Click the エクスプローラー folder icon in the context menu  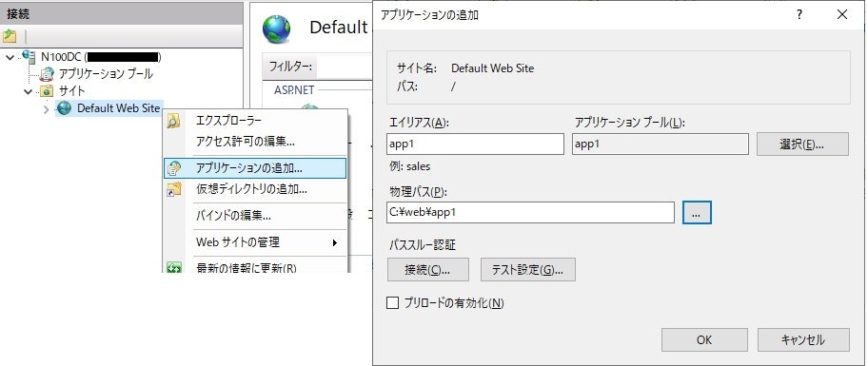[x=174, y=121]
